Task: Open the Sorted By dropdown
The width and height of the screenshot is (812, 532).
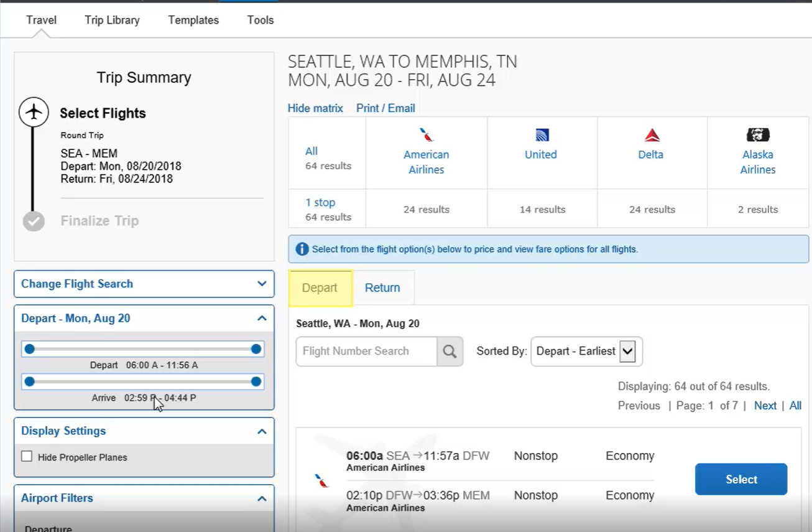Action: point(585,352)
